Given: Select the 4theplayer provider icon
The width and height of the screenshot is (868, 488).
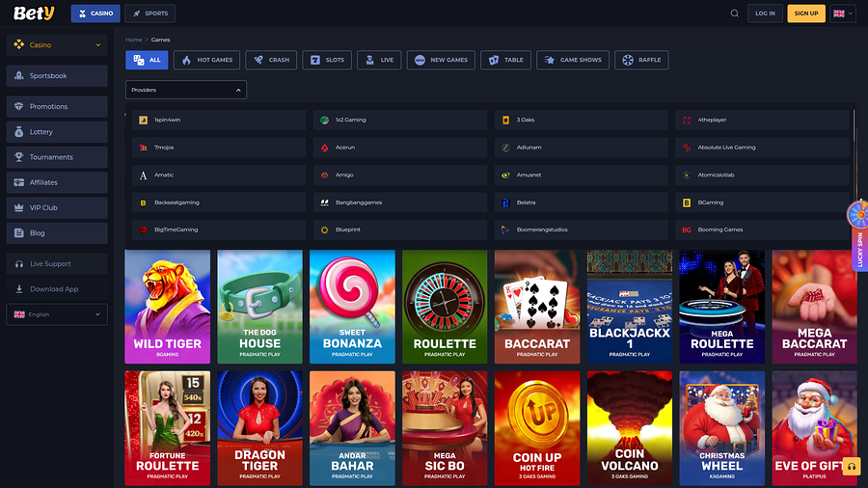Looking at the screenshot, I should pos(687,120).
